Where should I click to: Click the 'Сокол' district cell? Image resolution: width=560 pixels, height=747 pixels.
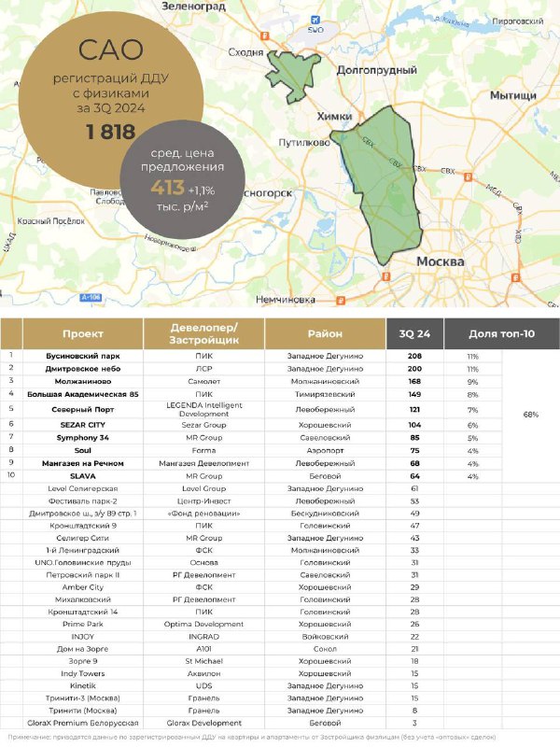coord(325,649)
